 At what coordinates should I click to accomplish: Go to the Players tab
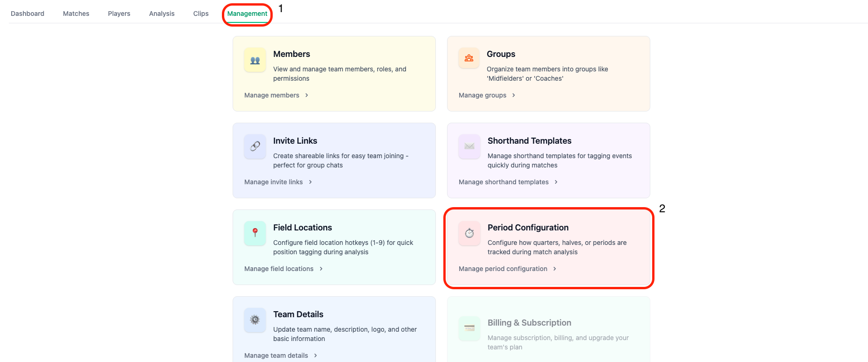pyautogui.click(x=119, y=14)
